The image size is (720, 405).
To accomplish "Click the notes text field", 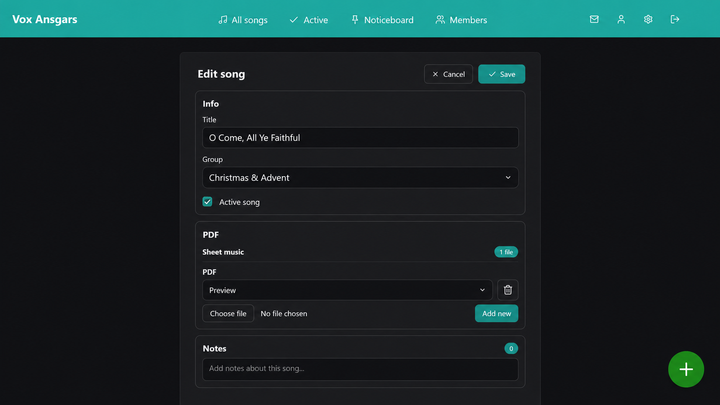I will coord(360,369).
